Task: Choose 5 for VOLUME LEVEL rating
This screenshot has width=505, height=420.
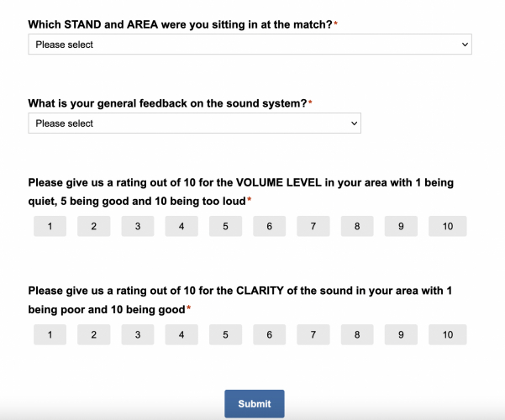Action: [x=225, y=226]
